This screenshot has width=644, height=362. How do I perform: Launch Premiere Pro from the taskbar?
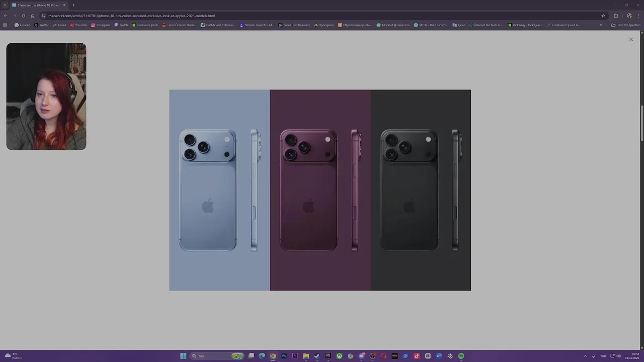point(295,356)
